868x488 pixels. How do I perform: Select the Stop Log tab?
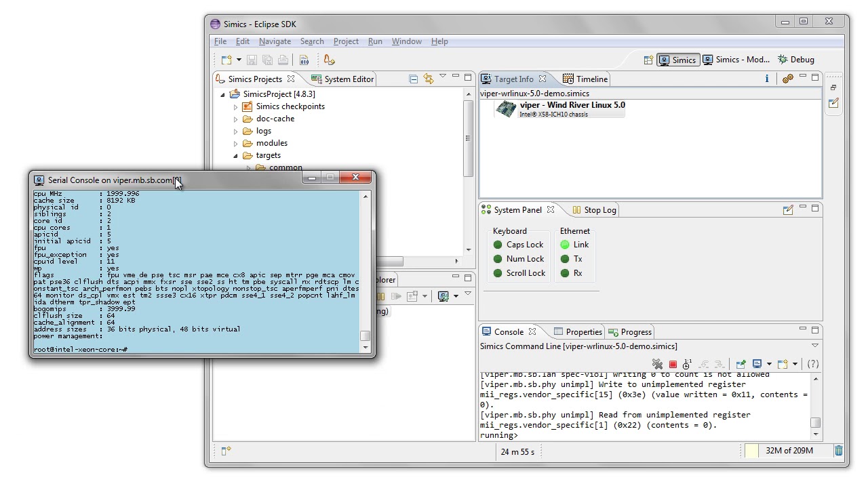595,210
